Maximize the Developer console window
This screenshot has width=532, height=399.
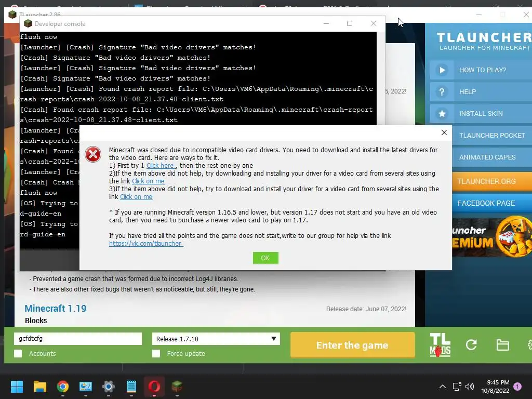pos(350,23)
